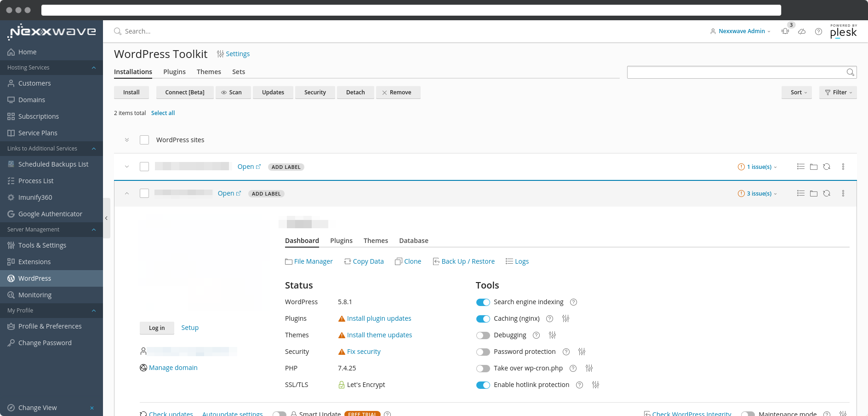Open Nexxwave Admin user menu
868x416 pixels.
[x=740, y=31]
